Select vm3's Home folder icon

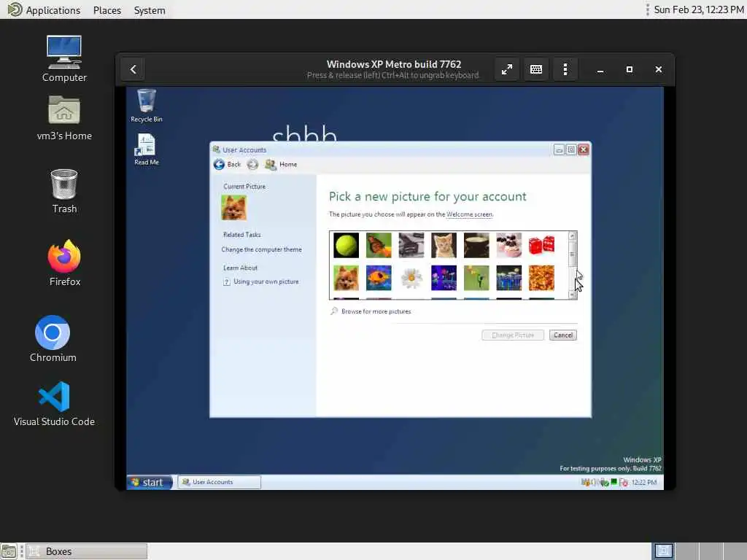[x=64, y=118]
